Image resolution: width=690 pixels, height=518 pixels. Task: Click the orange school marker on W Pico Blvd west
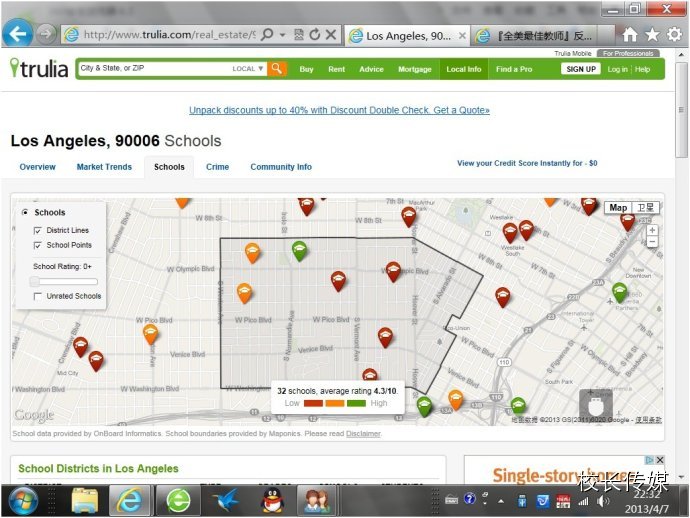pyautogui.click(x=150, y=333)
